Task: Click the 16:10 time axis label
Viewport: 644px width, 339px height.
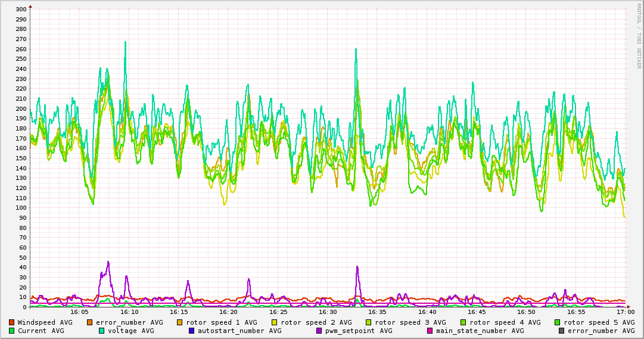Action: pos(129,312)
